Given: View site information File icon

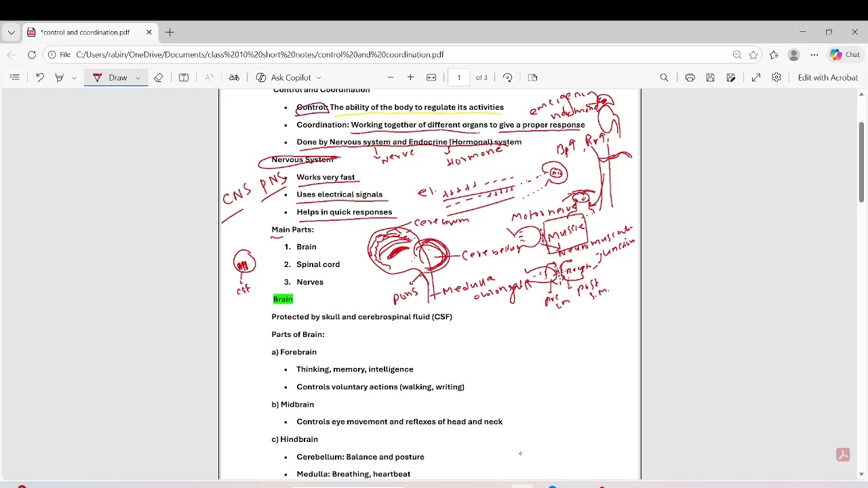Looking at the screenshot, I should pyautogui.click(x=59, y=55).
